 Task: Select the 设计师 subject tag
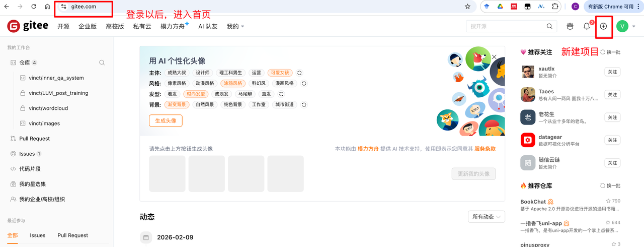point(203,73)
